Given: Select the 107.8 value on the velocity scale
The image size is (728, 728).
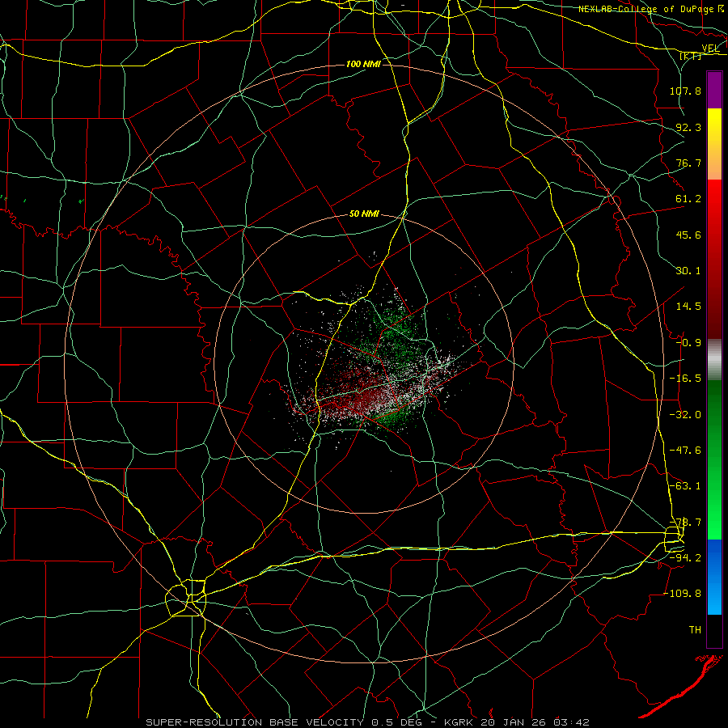Looking at the screenshot, I should (685, 91).
